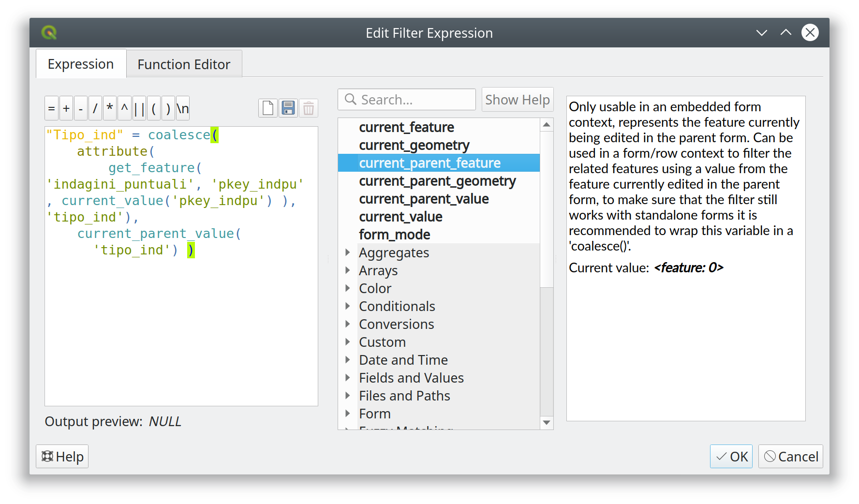The height and width of the screenshot is (504, 859).
Task: Select the Expression tab
Action: 81,64
